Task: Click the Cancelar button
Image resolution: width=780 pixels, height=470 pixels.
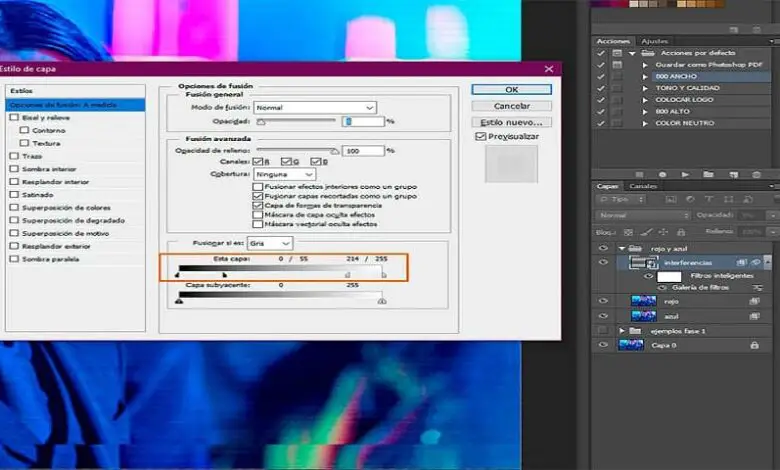Action: coord(511,106)
